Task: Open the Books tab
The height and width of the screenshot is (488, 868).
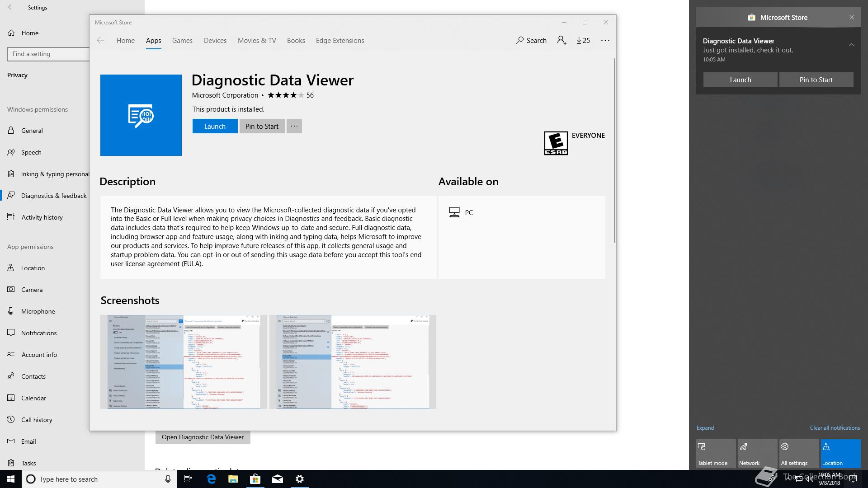Action: tap(296, 40)
